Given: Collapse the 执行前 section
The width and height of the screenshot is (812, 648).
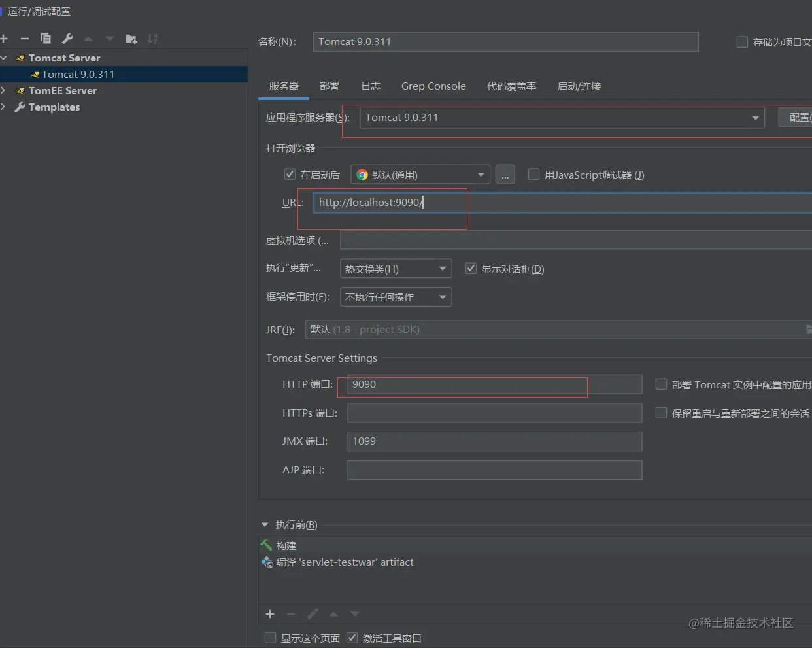Looking at the screenshot, I should [x=265, y=524].
